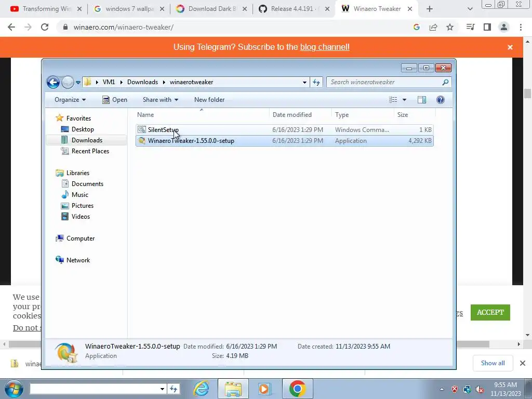
Task: Select WinaeroTweaker-1.55.0.0-setup file
Action: click(285, 141)
